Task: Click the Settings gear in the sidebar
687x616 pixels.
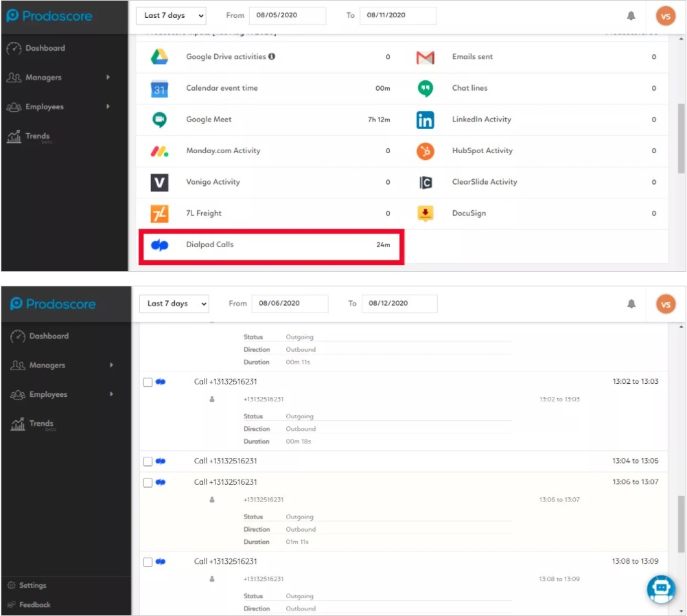Action: tap(12, 585)
